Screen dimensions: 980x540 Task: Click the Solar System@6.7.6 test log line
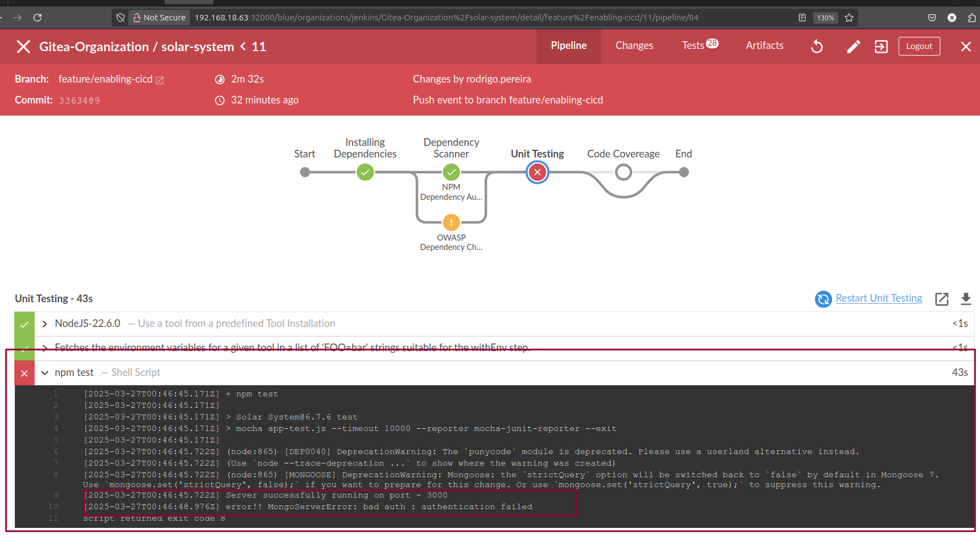click(220, 417)
